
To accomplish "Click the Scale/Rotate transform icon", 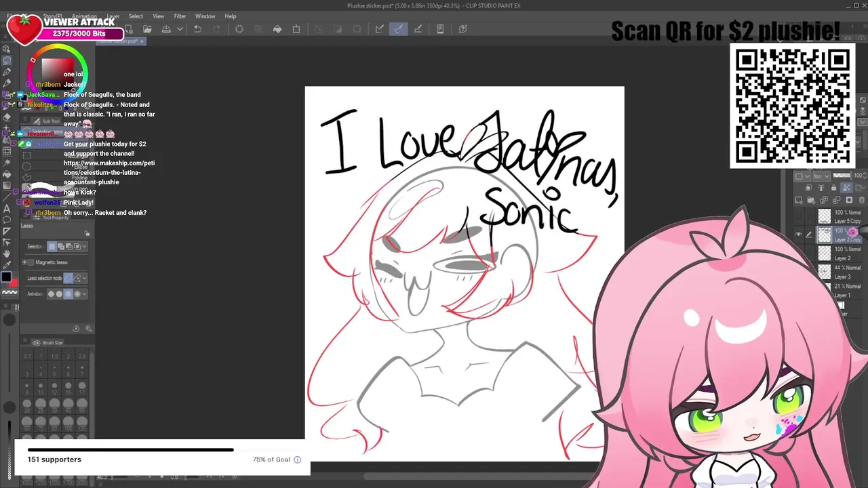I will tap(296, 28).
